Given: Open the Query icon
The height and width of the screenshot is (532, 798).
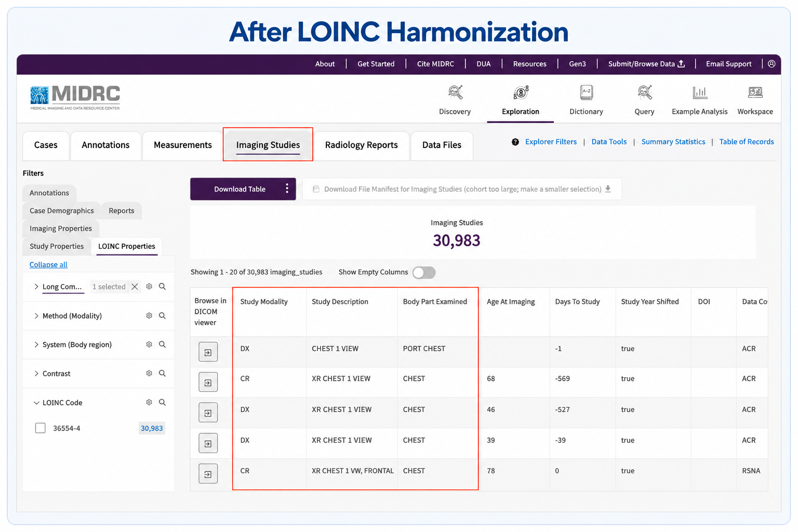Looking at the screenshot, I should (x=645, y=92).
